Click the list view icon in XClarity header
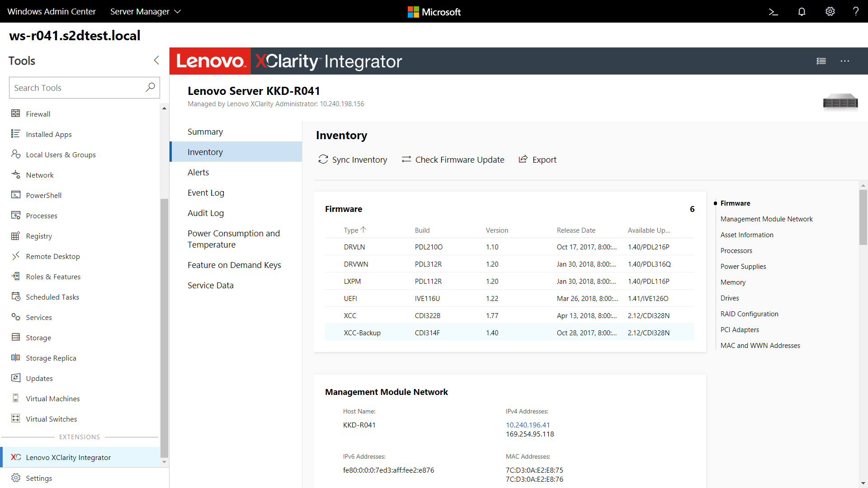 821,60
